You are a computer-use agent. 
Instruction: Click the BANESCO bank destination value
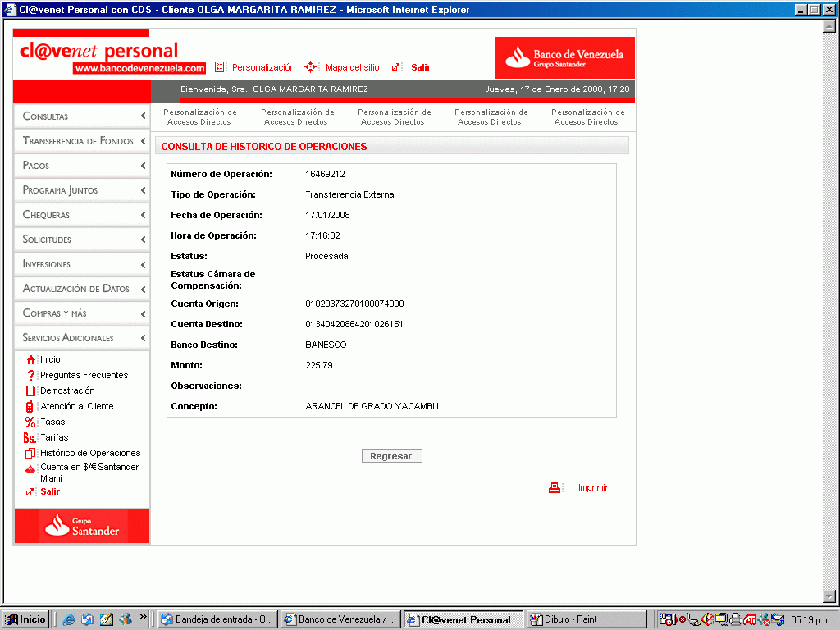[x=326, y=345]
